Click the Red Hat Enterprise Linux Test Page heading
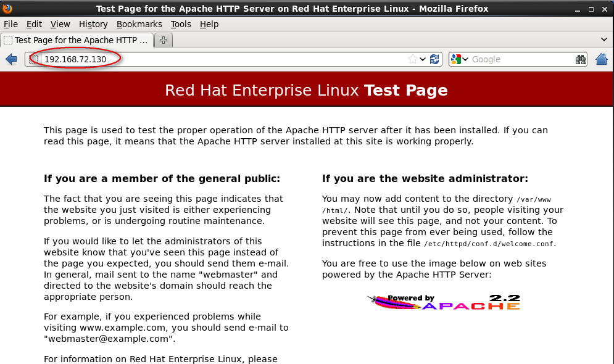 pyautogui.click(x=306, y=90)
